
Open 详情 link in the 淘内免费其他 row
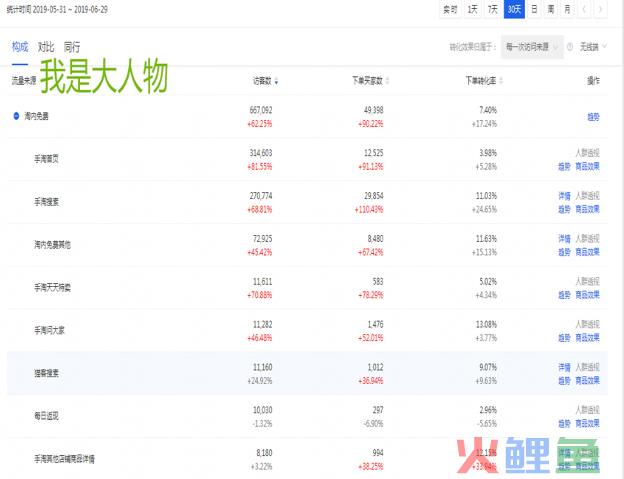pyautogui.click(x=564, y=239)
